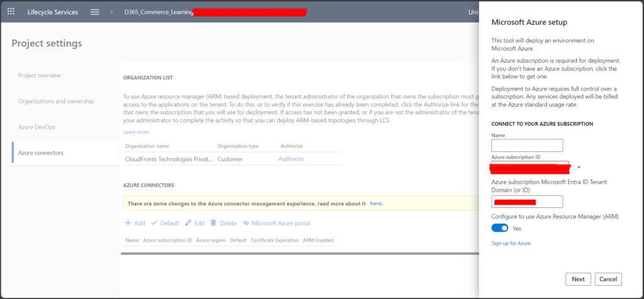Toggle Configure to use Azure Resource Manager switch
Screen dimensions: 644x299
[x=500, y=228]
